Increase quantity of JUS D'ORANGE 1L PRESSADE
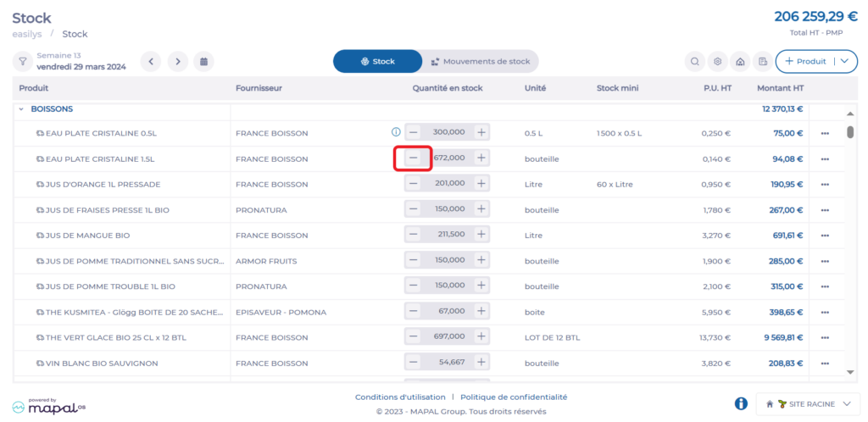The width and height of the screenshot is (868, 422). click(481, 184)
